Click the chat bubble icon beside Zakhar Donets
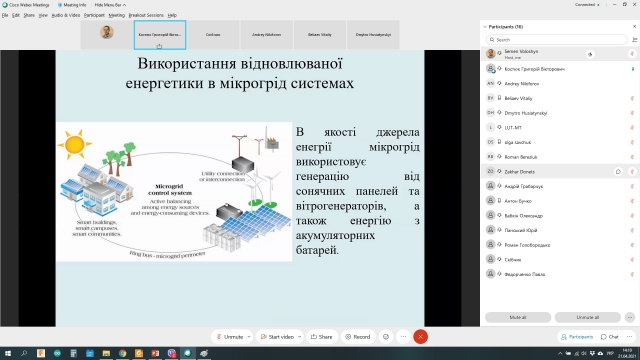 pos(618,172)
